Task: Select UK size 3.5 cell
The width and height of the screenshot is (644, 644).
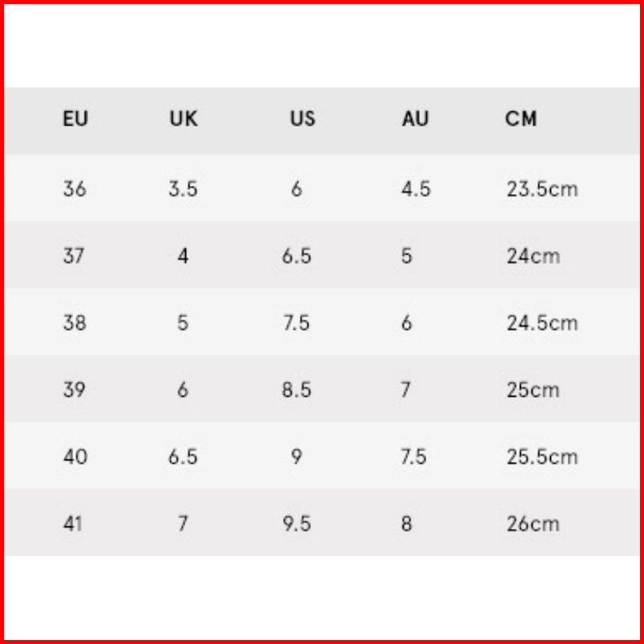Action: click(x=183, y=189)
